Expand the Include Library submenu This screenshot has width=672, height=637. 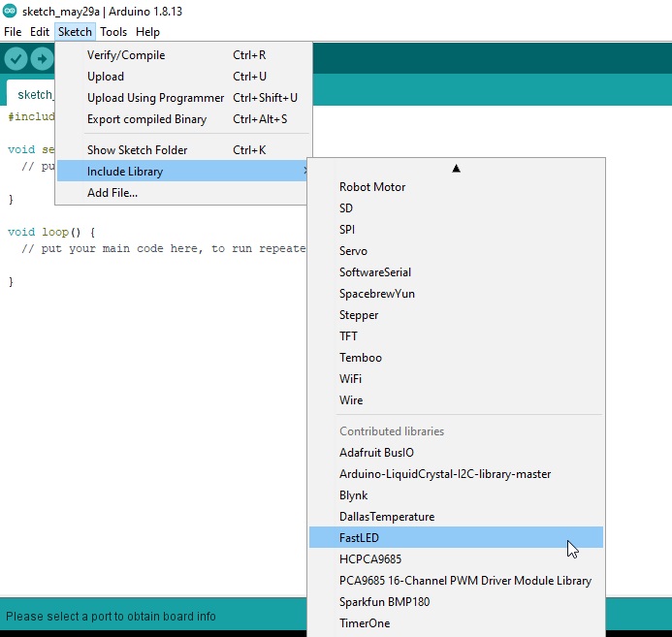pos(183,172)
